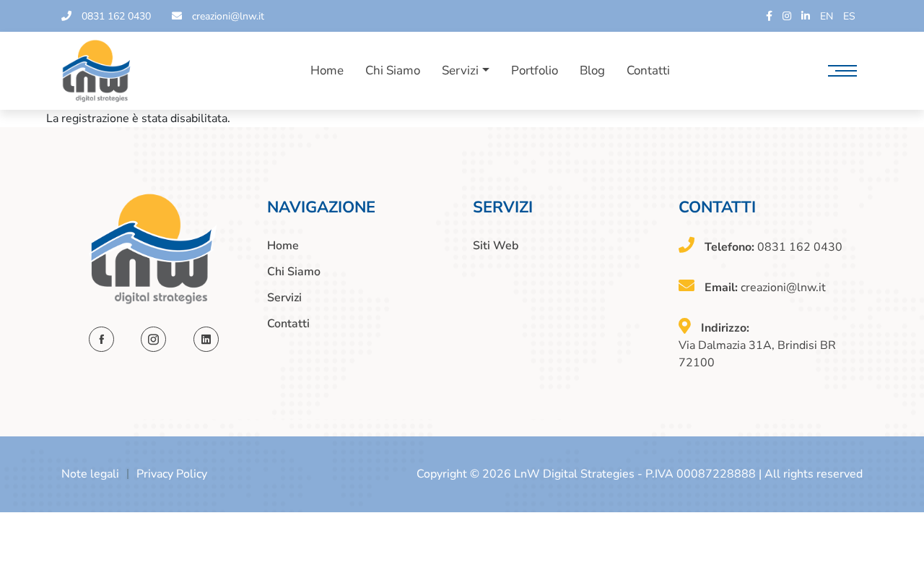Image resolution: width=924 pixels, height=578 pixels.
Task: Switch language to EN
Action: (827, 16)
